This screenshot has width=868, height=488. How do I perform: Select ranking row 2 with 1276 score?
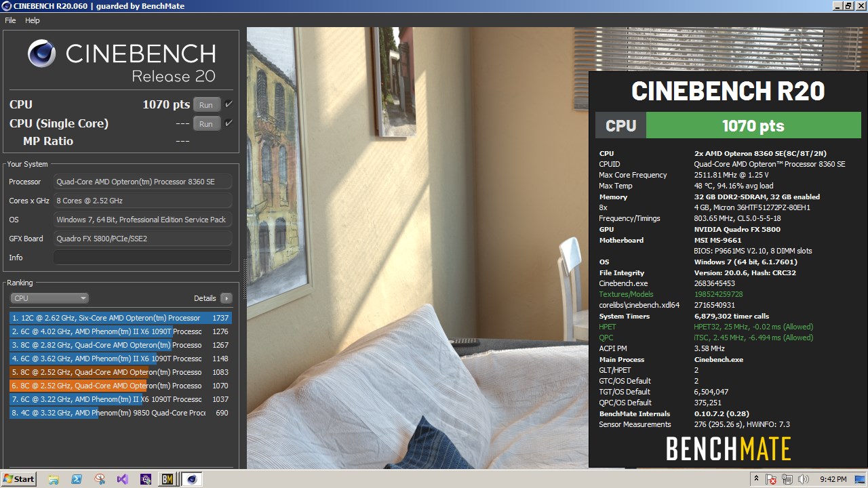click(x=121, y=331)
